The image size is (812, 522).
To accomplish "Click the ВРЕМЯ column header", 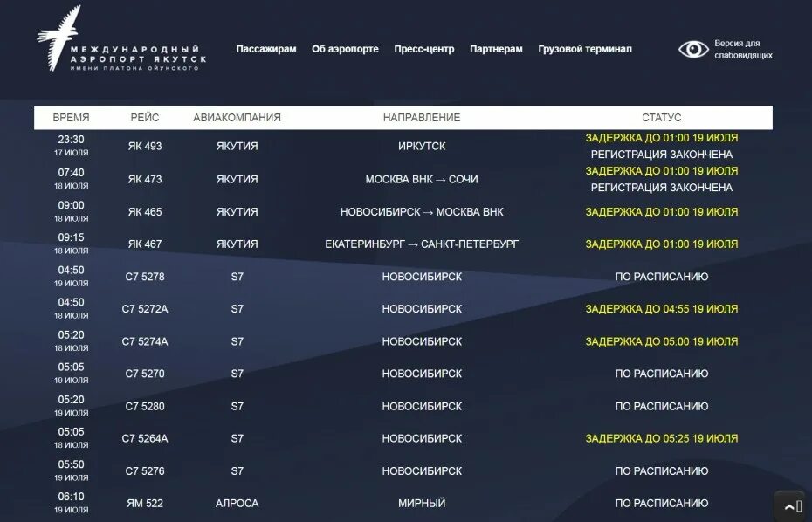I will click(x=71, y=118).
